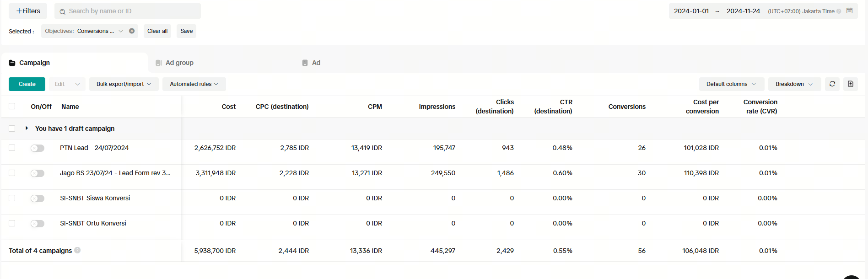
Task: Open the Breakdown dropdown
Action: click(x=793, y=84)
